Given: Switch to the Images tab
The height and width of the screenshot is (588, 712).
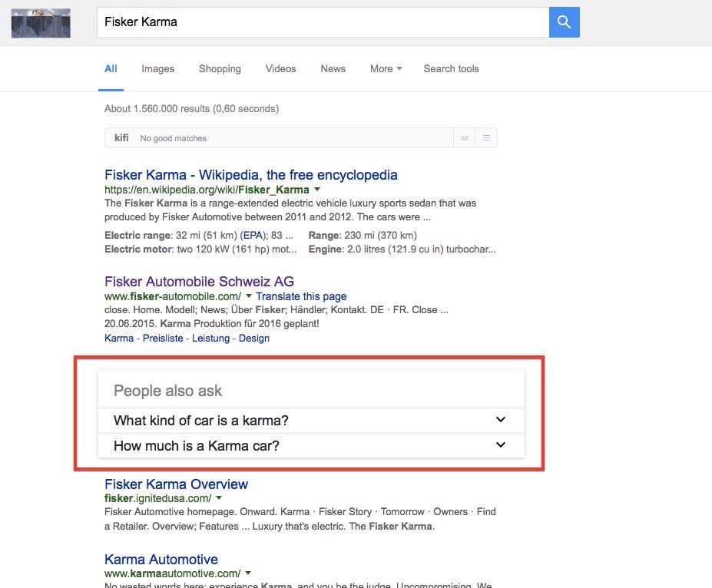Looking at the screenshot, I should 157,69.
